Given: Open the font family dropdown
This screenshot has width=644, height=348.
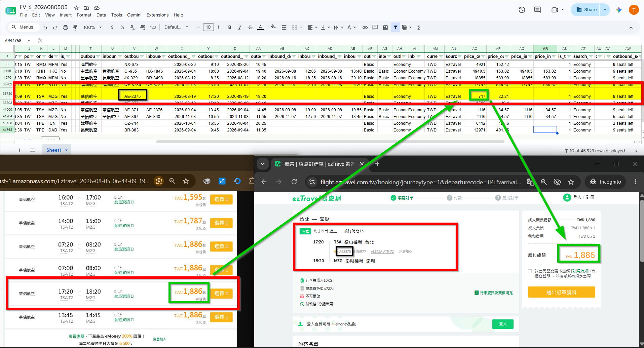Looking at the screenshot, I should [176, 27].
